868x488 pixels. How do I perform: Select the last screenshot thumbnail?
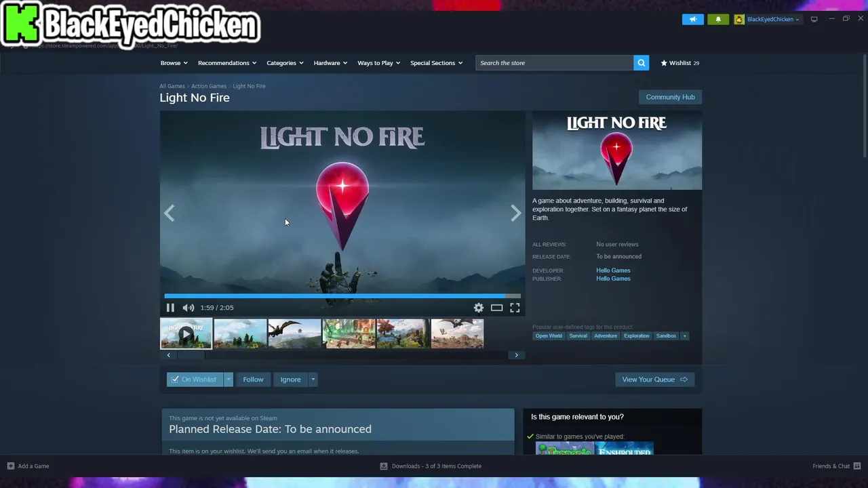[457, 333]
